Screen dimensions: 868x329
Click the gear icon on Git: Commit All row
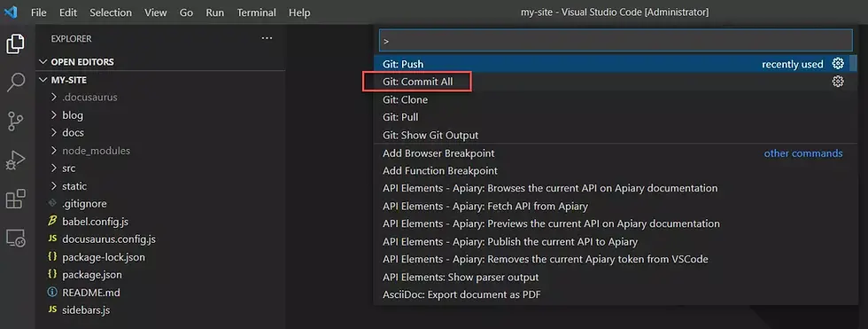838,82
